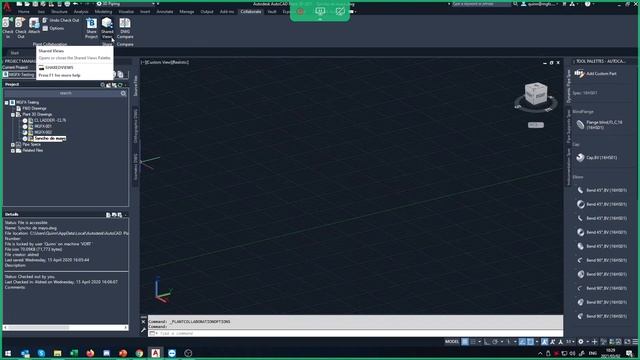
Task: Open workspace switching gear in status bar
Action: [580, 342]
